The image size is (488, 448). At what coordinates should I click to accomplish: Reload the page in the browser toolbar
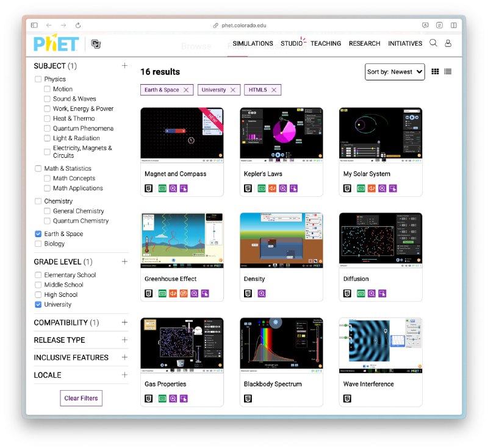click(x=78, y=26)
